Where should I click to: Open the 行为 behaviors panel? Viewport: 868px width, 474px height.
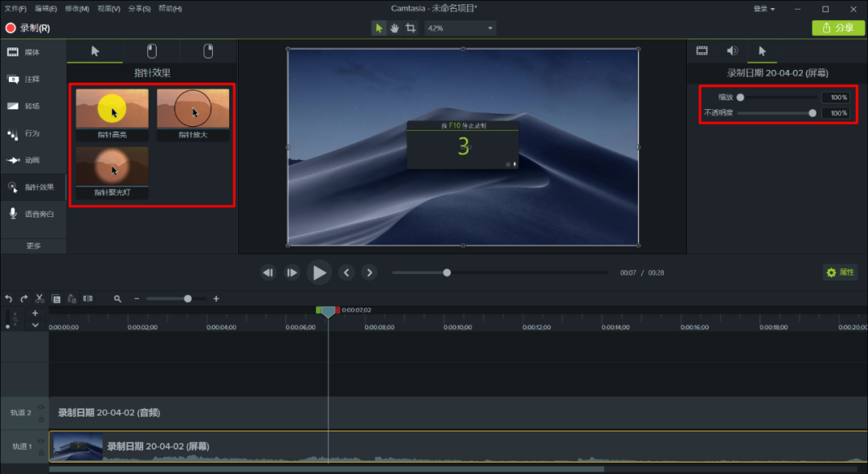pos(33,133)
